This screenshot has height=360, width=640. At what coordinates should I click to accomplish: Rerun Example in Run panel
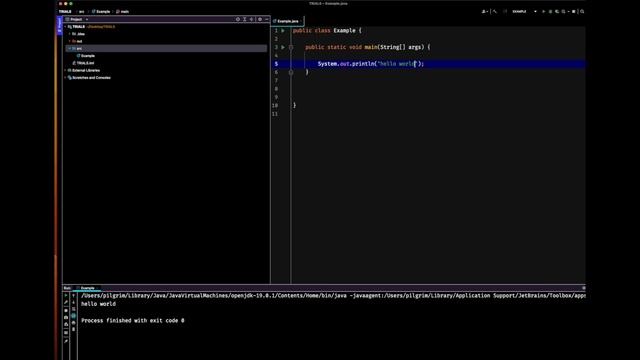66,296
